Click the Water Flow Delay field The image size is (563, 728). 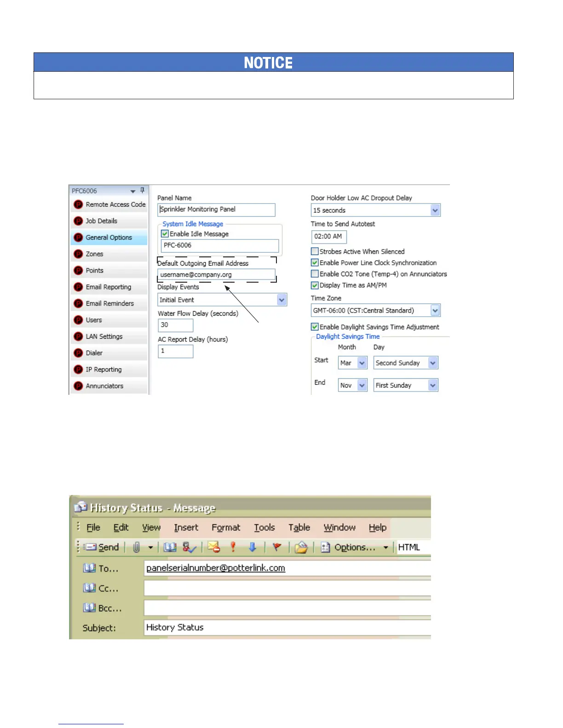click(175, 325)
